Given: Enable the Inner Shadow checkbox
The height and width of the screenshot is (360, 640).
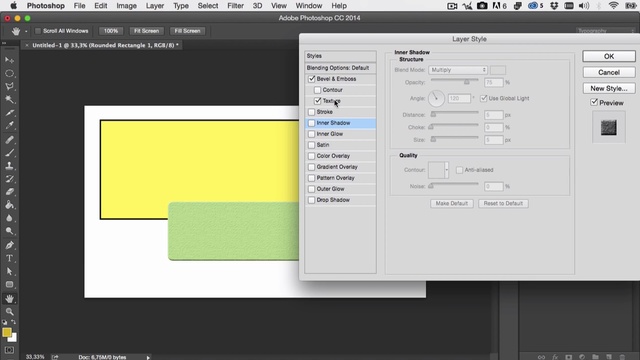Looking at the screenshot, I should [x=312, y=123].
